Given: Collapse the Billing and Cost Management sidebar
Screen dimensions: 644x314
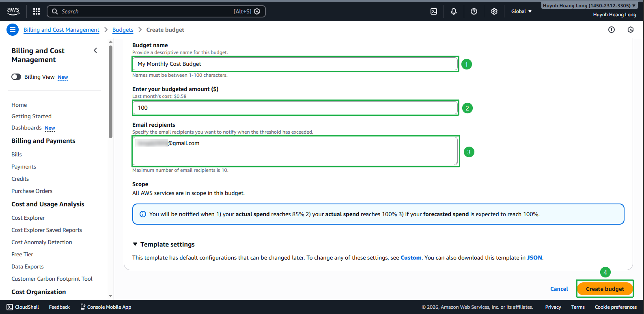Looking at the screenshot, I should 95,51.
